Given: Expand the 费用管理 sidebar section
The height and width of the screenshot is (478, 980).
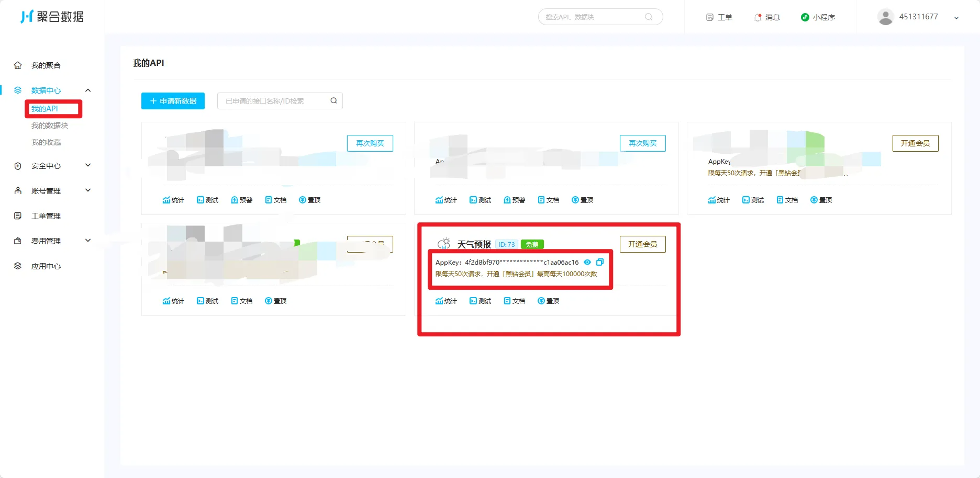Looking at the screenshot, I should [88, 241].
